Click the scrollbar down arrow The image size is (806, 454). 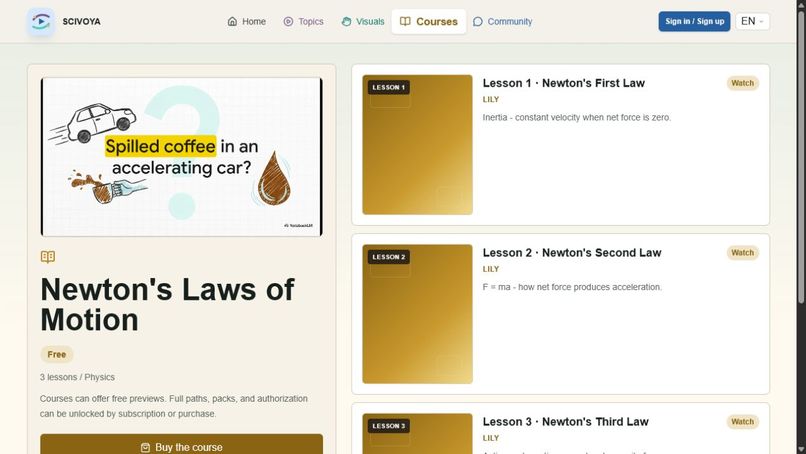point(801,449)
